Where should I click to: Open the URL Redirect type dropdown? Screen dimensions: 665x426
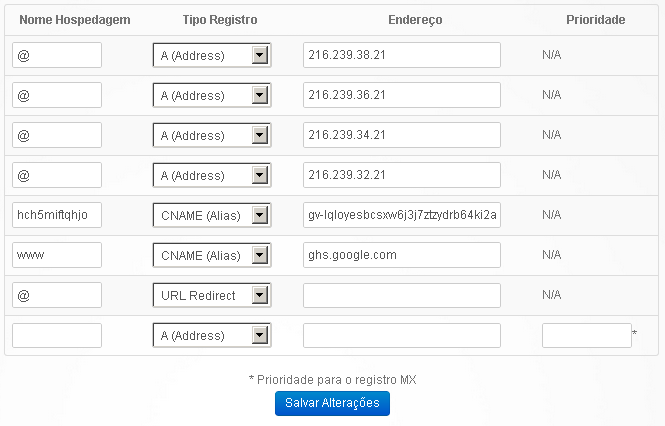(212, 295)
